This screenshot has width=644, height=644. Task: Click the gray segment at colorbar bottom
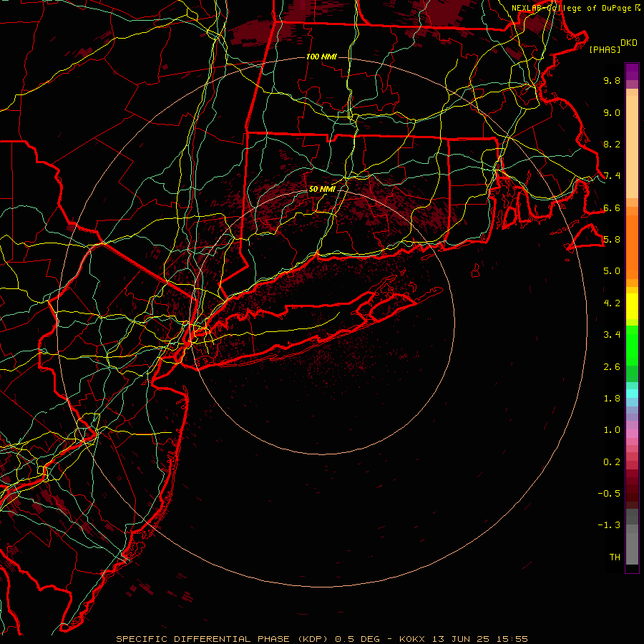632,548
